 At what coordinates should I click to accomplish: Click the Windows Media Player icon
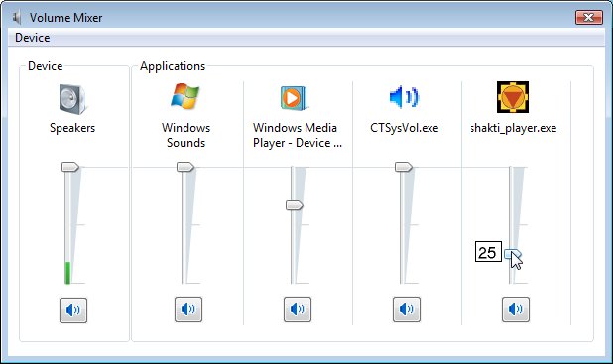coord(294,98)
